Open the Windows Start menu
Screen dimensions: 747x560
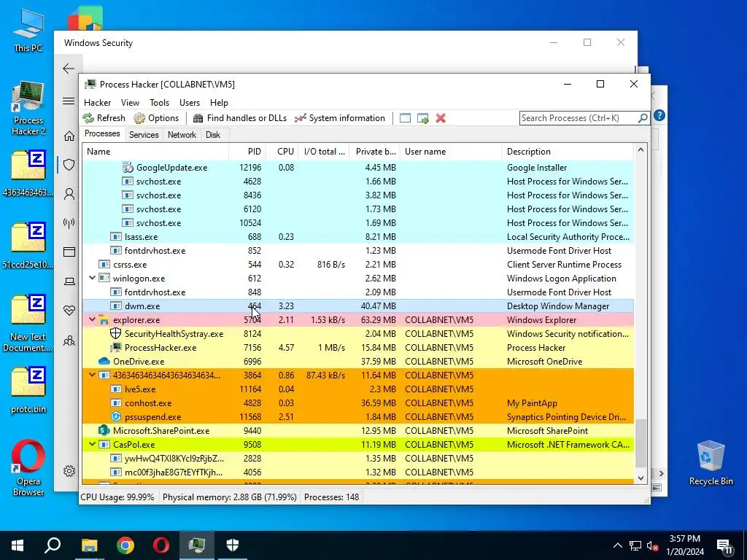click(18, 545)
